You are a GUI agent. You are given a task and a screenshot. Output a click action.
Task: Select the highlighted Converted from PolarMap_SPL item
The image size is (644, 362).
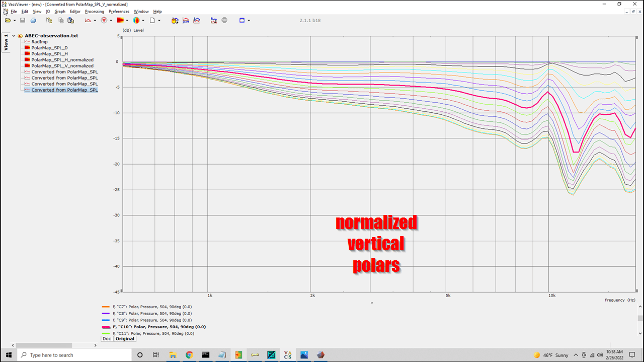click(x=64, y=90)
